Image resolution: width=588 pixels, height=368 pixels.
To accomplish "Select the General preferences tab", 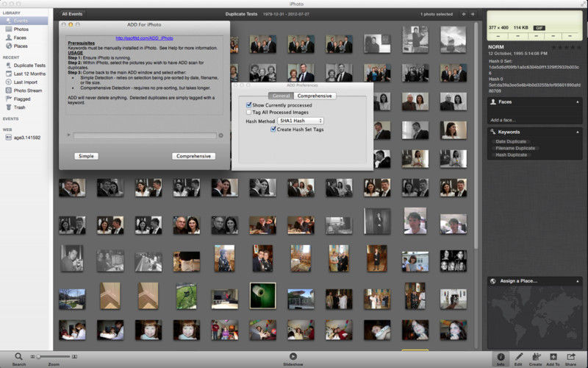I will (x=281, y=96).
